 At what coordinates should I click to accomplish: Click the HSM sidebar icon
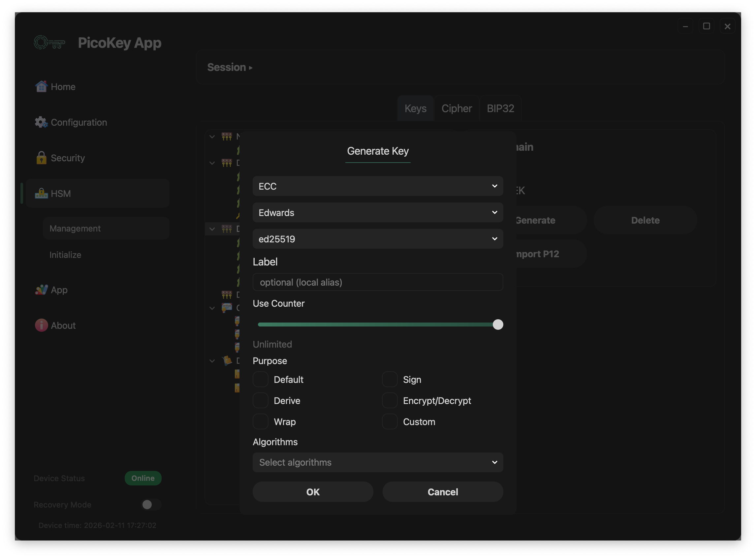tap(41, 194)
